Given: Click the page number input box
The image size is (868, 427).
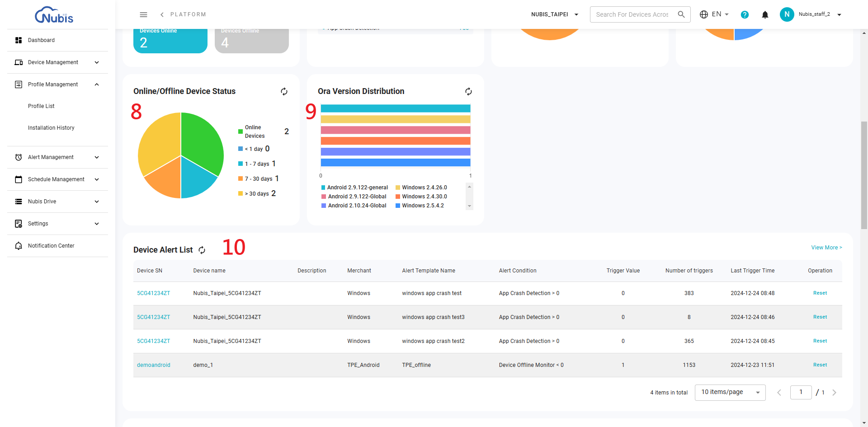Looking at the screenshot, I should coord(801,392).
